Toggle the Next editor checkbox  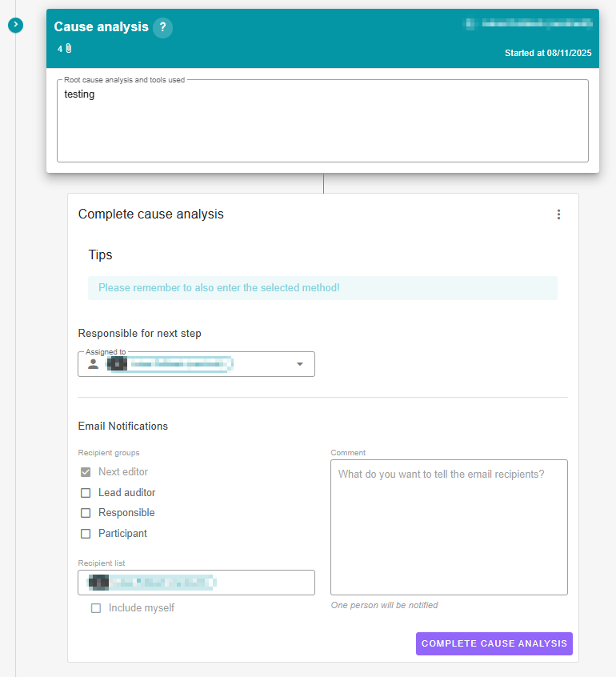coord(86,472)
